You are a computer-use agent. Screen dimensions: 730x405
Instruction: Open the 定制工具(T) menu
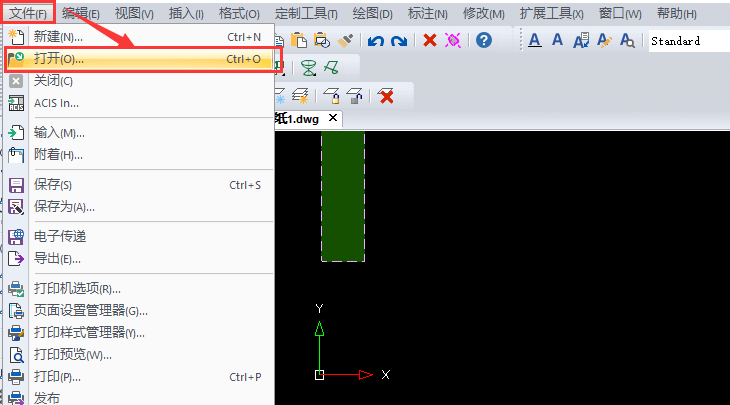[306, 14]
